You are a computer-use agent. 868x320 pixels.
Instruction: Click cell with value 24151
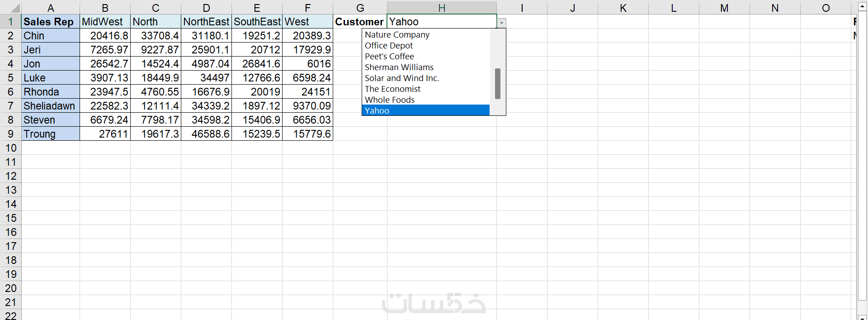(307, 92)
